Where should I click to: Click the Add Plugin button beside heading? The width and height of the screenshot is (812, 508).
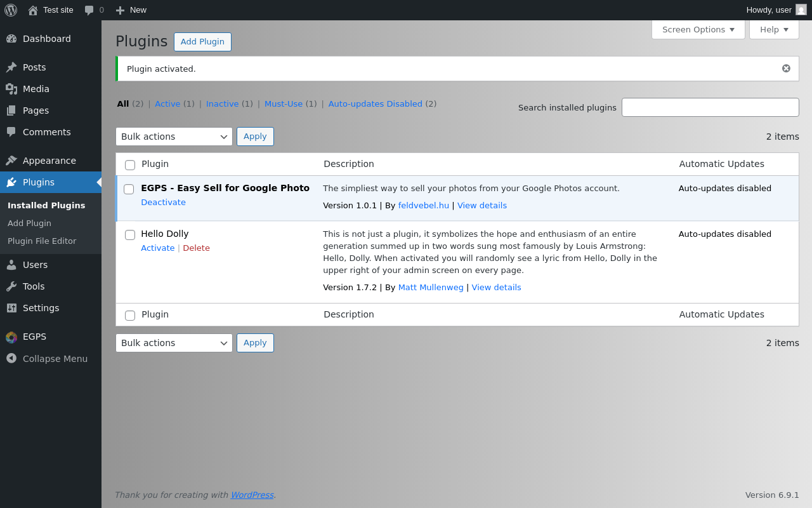(x=202, y=42)
